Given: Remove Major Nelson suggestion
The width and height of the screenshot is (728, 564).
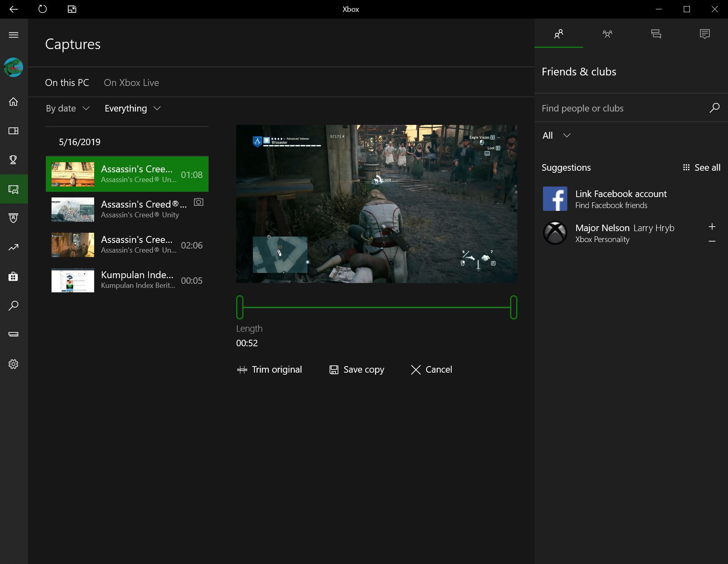Looking at the screenshot, I should (x=712, y=240).
